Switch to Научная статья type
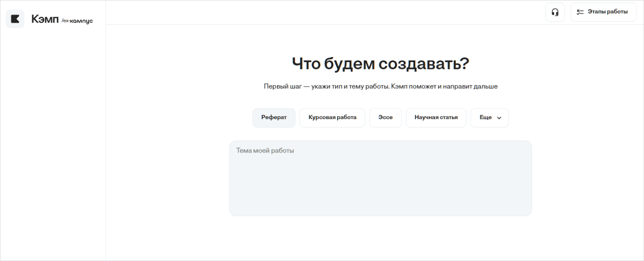The width and height of the screenshot is (644, 261). (x=436, y=117)
